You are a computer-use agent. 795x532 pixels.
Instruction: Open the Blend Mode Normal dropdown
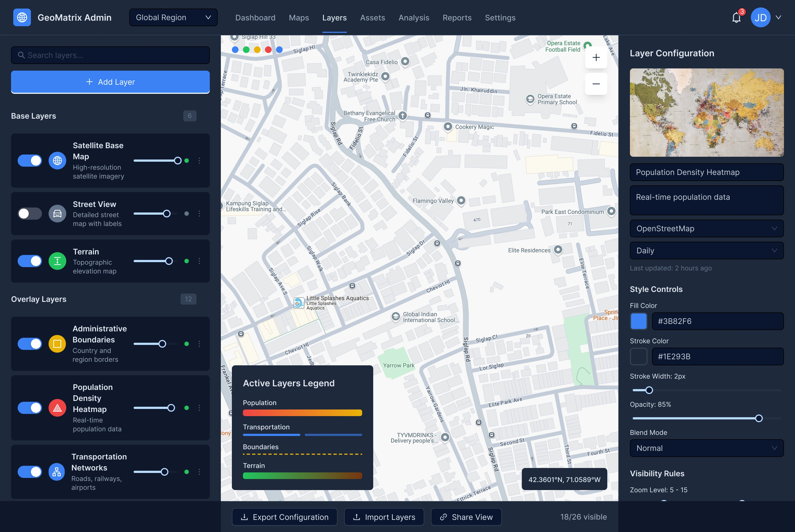coord(706,448)
